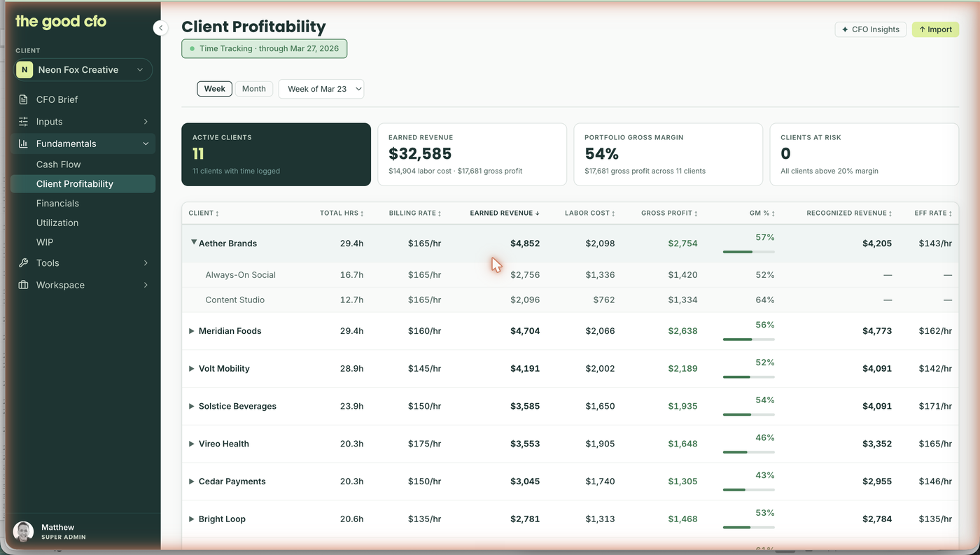Click Cedar Payments $1,305 gross profit
The width and height of the screenshot is (980, 555).
tap(682, 482)
